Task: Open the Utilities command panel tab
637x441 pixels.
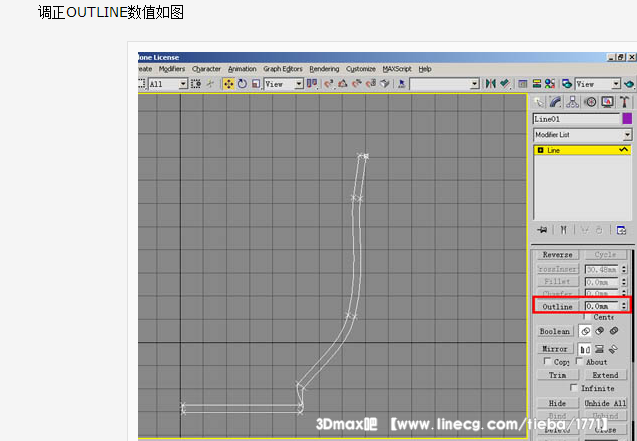Action: [x=624, y=102]
